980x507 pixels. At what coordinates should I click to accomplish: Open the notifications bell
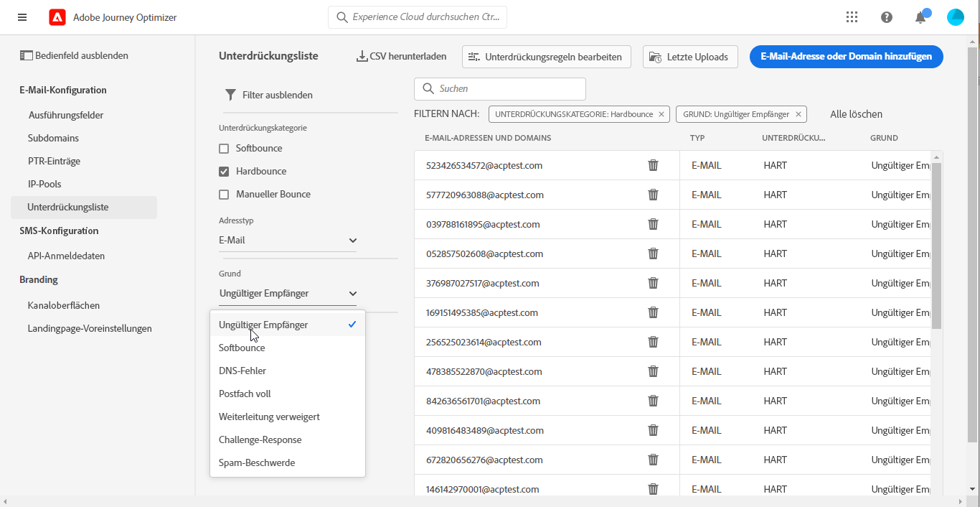coord(920,17)
